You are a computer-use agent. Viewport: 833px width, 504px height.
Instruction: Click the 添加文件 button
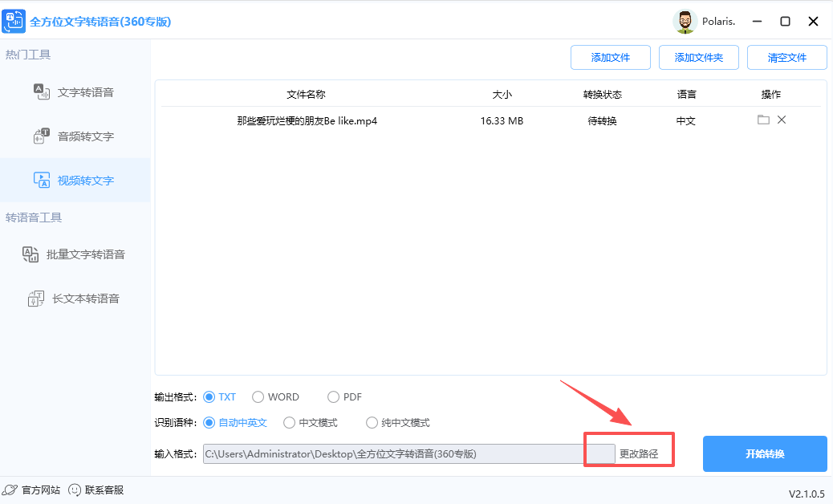click(x=610, y=57)
